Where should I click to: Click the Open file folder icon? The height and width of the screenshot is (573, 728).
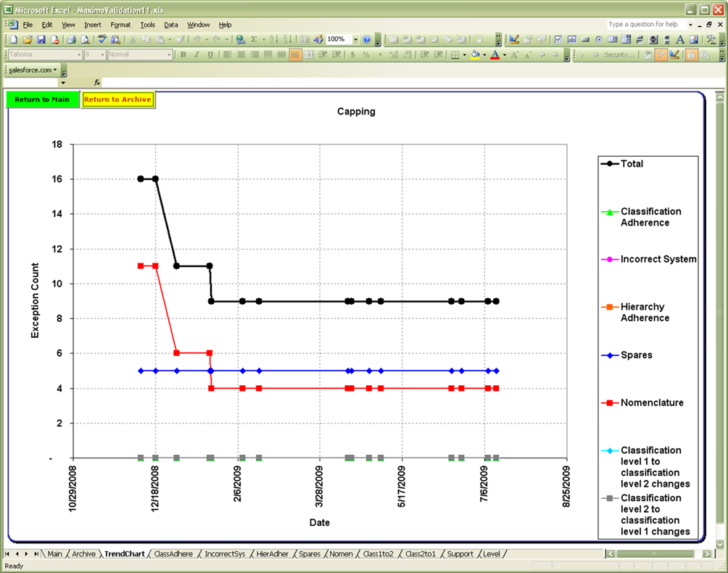pyautogui.click(x=28, y=39)
